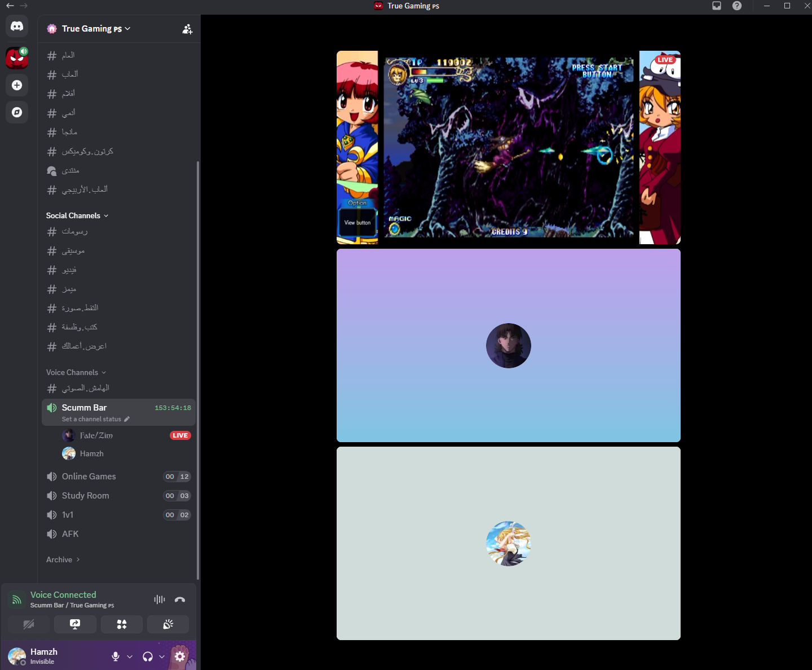
Task: Invite people to the server
Action: coord(187,29)
